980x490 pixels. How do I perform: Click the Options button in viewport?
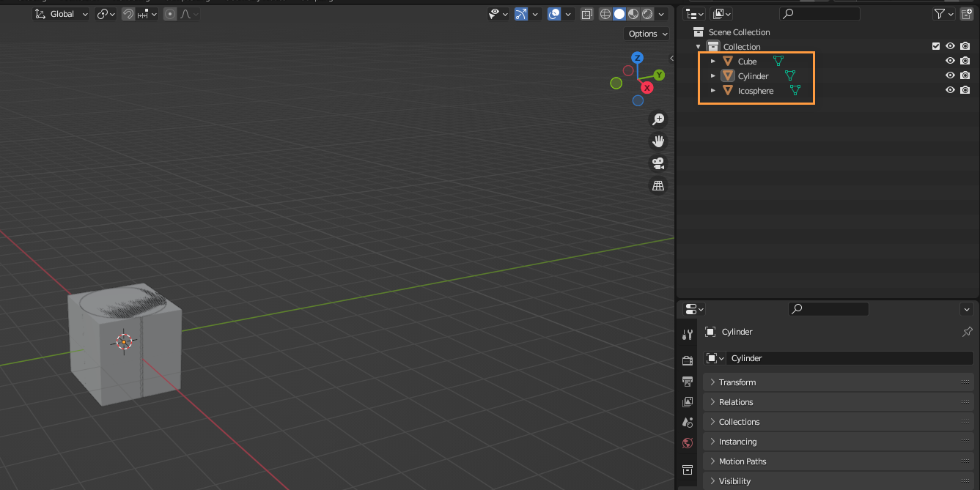pos(647,34)
